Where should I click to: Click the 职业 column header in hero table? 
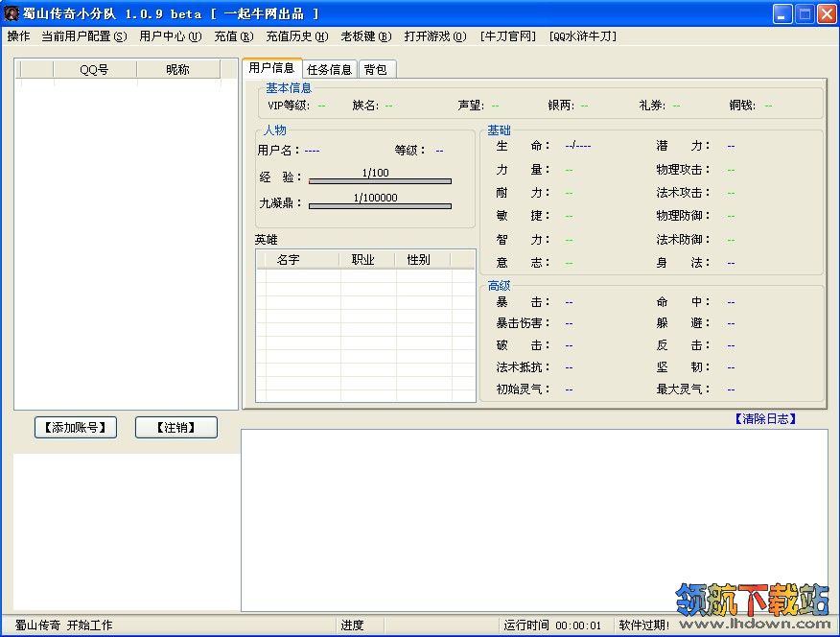coord(363,260)
